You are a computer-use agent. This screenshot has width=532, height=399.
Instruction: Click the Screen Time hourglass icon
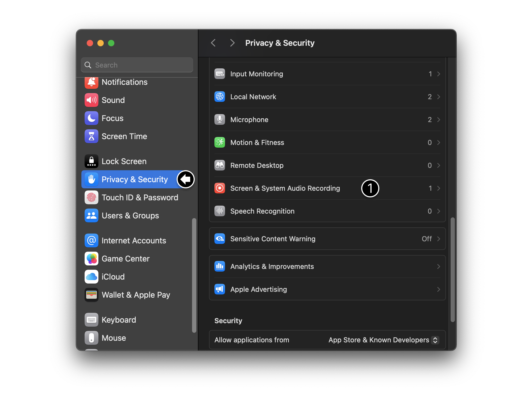91,136
